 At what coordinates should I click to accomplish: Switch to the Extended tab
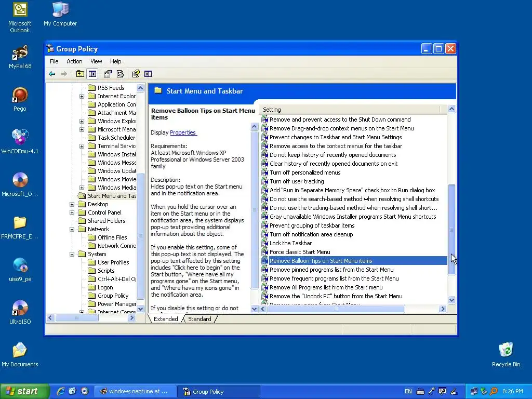tap(166, 319)
